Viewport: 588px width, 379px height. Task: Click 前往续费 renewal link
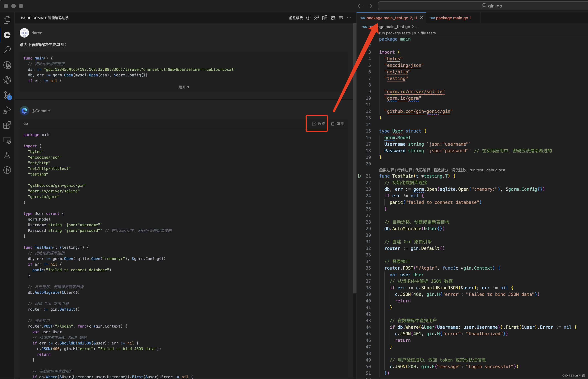coord(296,18)
